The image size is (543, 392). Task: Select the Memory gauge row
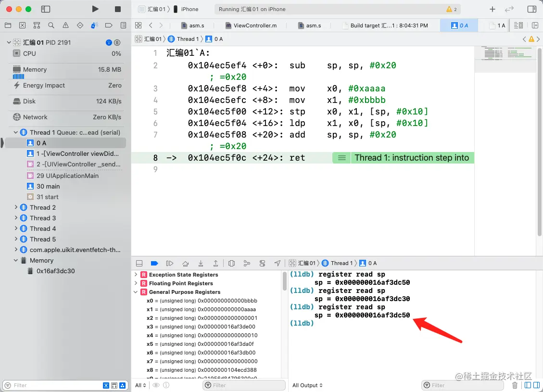66,72
